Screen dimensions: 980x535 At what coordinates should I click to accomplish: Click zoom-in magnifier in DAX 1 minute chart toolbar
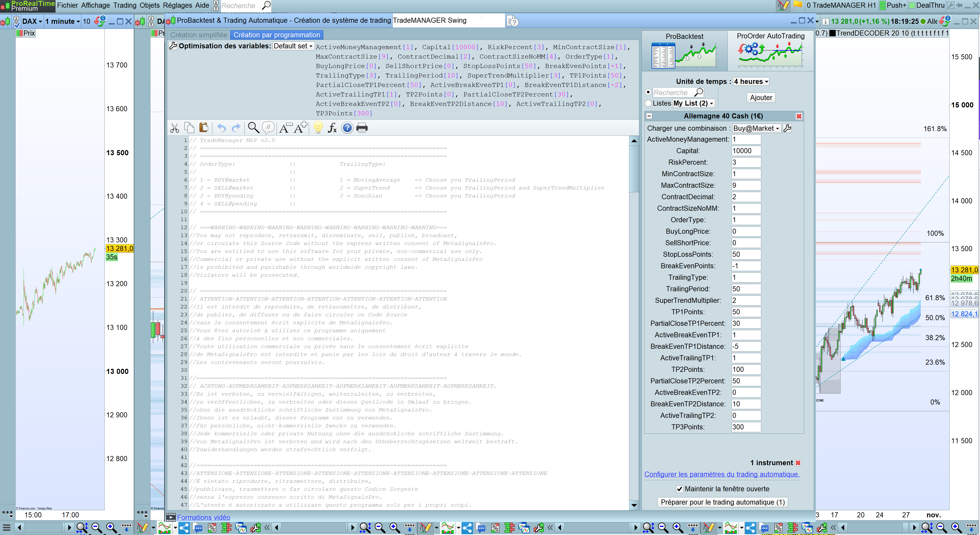tap(111, 527)
